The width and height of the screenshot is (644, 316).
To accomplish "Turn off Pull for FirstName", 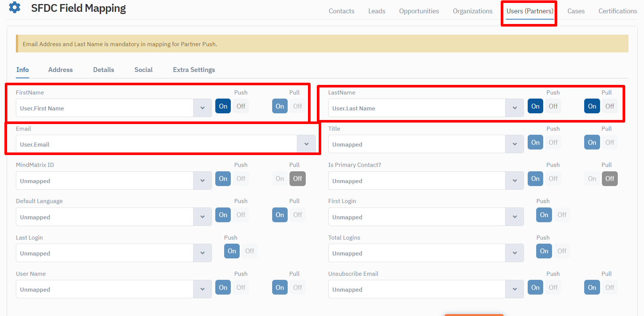I will (x=298, y=106).
